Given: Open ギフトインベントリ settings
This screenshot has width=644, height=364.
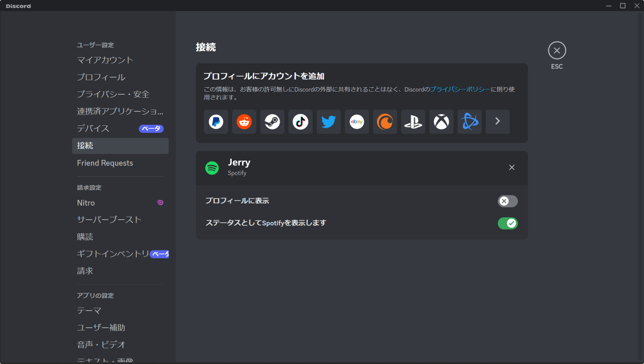Looking at the screenshot, I should pos(120,254).
